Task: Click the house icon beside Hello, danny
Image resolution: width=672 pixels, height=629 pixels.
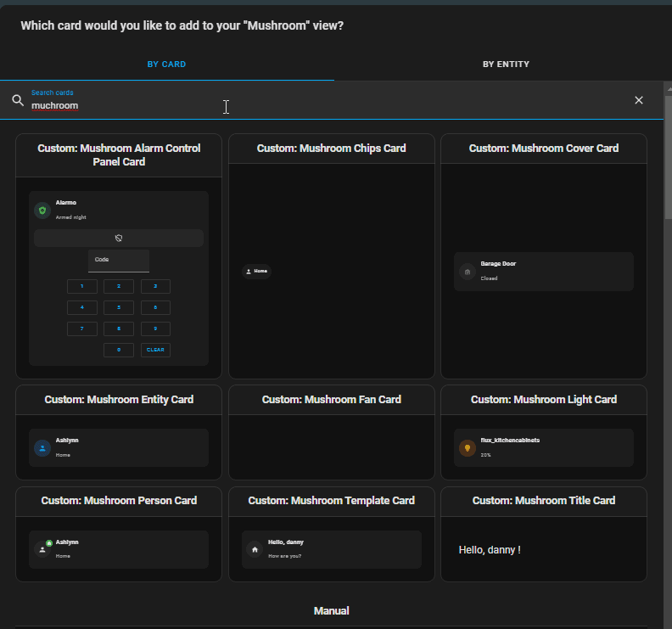Action: 255,550
